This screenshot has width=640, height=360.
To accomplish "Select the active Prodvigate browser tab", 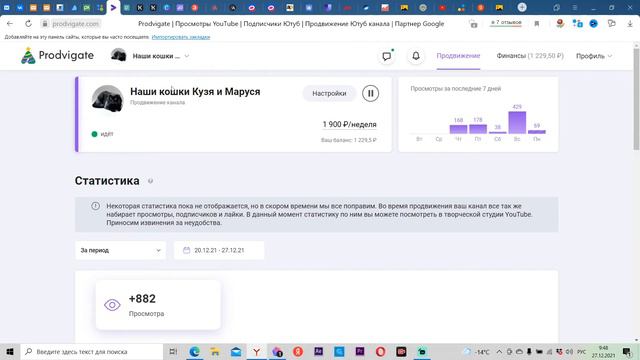I will [113, 7].
